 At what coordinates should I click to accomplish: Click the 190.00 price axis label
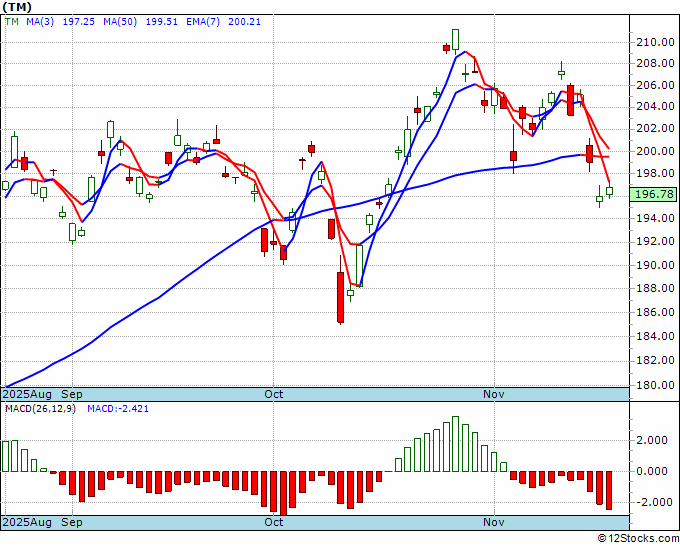pyautogui.click(x=655, y=265)
